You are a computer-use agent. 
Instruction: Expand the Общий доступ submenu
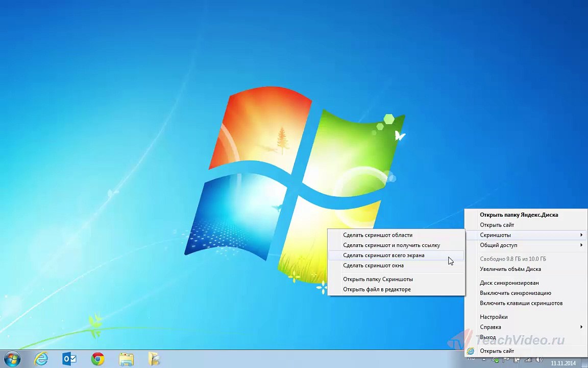pos(526,245)
